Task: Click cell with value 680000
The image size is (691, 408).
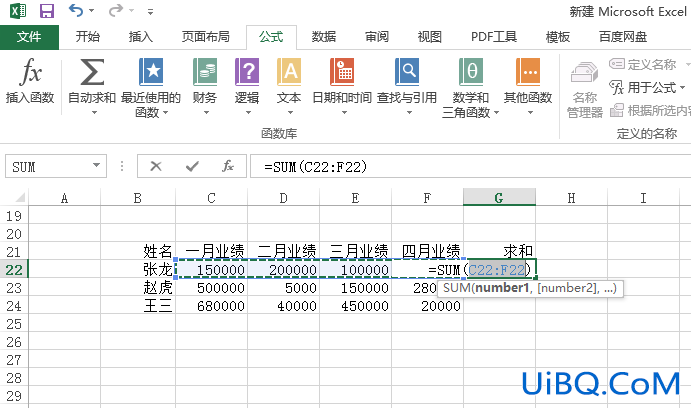Action: (212, 306)
